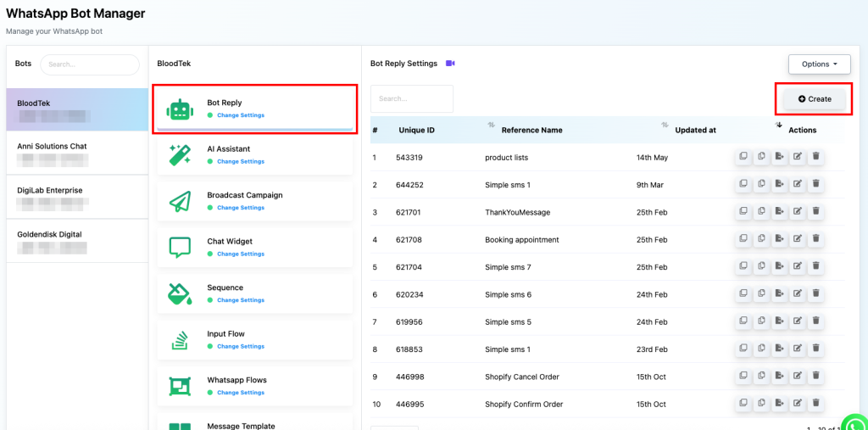Click the video tutorial icon beside Bot Reply Settings
The width and height of the screenshot is (868, 430).
[450, 64]
